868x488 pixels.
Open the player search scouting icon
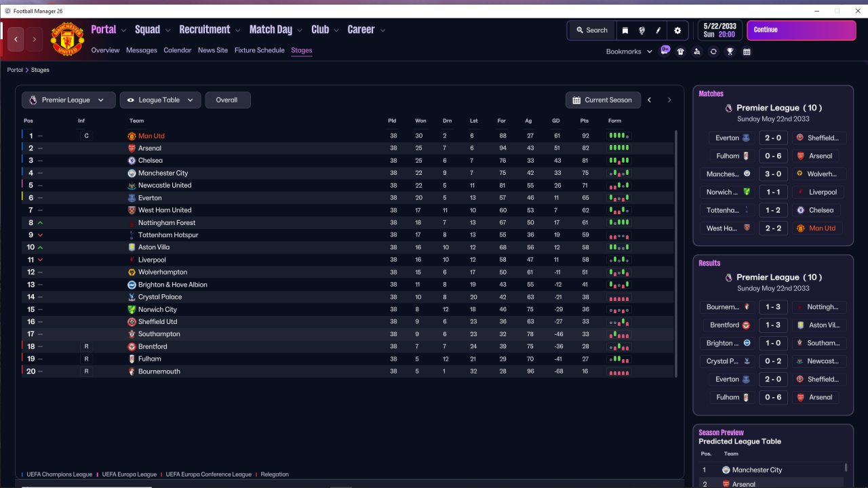point(696,52)
